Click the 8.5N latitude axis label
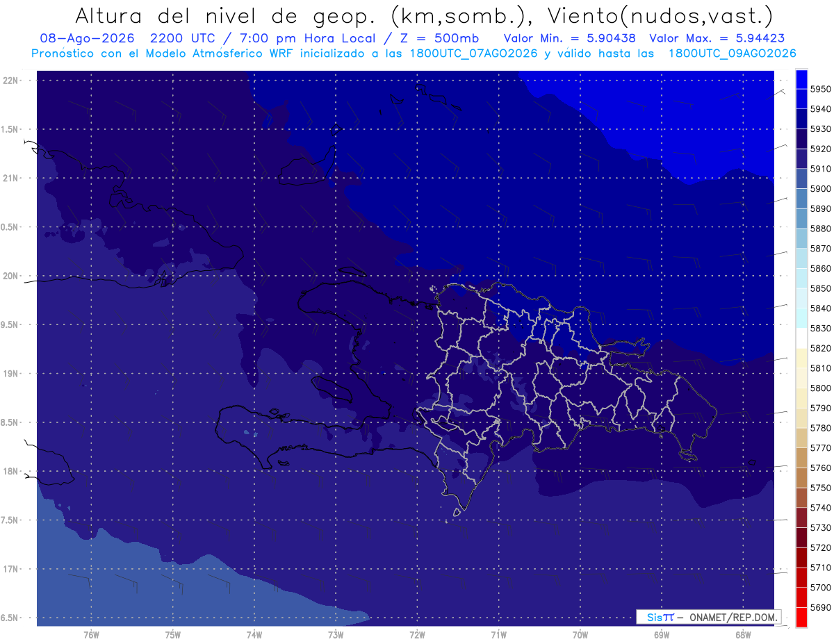 [x=10, y=423]
